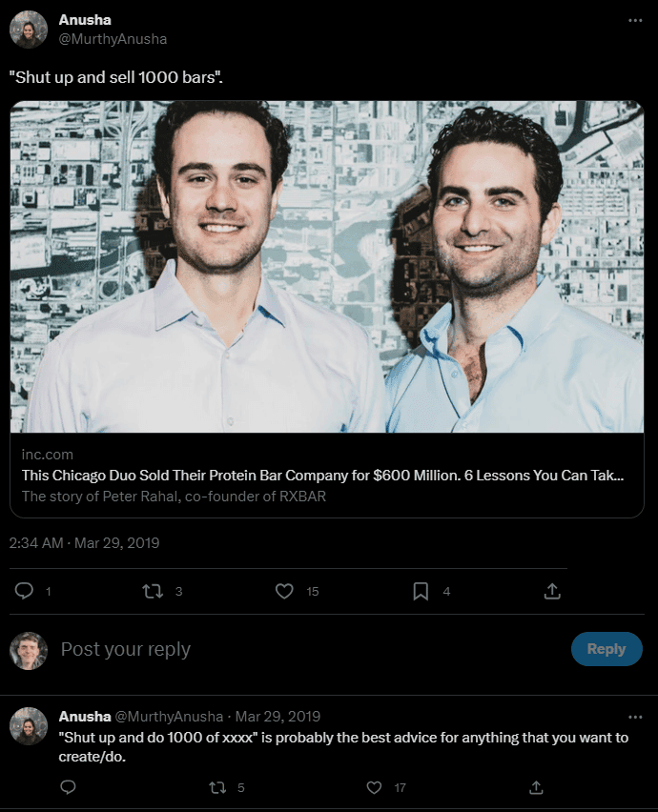658x812 pixels.
Task: Open Anusha's avatar on reply tweet
Action: (29, 726)
